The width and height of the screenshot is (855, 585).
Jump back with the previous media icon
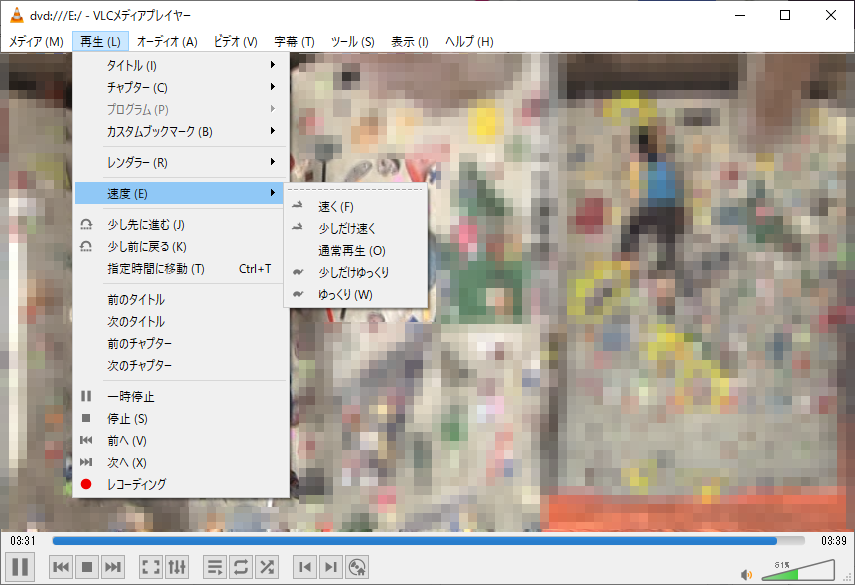pos(60,566)
